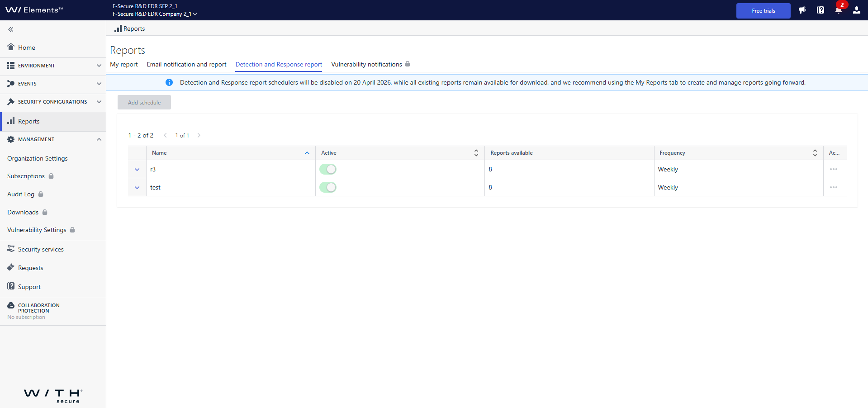Open Security services in sidebar
868x408 pixels.
pos(53,249)
